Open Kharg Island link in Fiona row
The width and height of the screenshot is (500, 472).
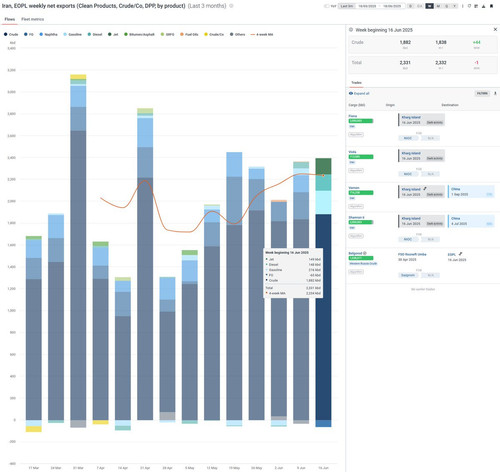click(x=411, y=117)
